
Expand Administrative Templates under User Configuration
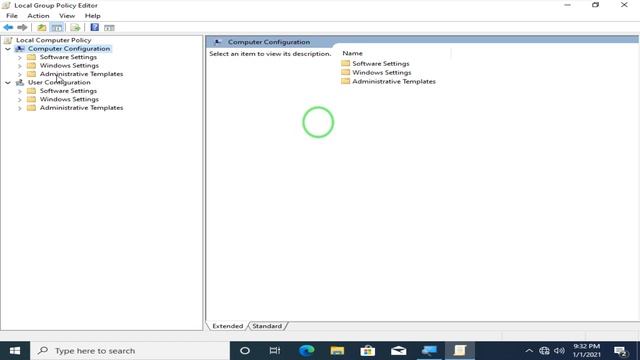click(x=20, y=108)
